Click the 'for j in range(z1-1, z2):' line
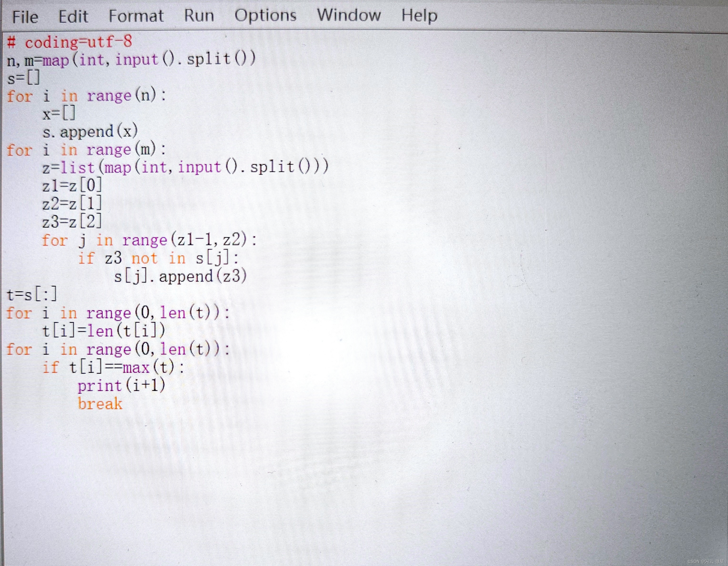This screenshot has width=728, height=566. [x=150, y=240]
